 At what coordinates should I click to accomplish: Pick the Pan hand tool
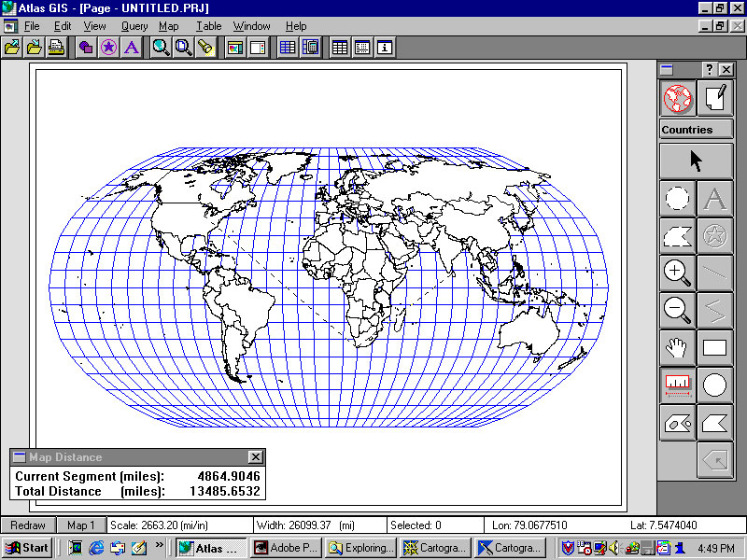tap(677, 347)
